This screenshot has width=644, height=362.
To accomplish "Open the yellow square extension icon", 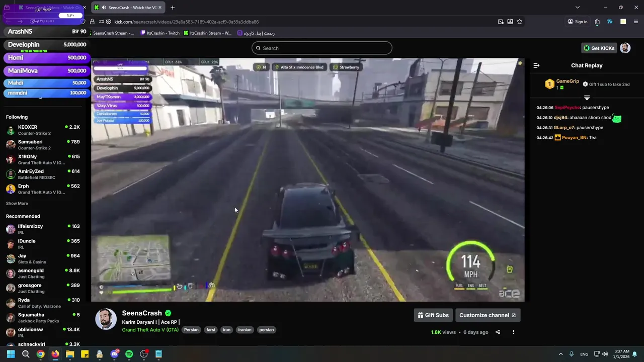I will tap(623, 22).
